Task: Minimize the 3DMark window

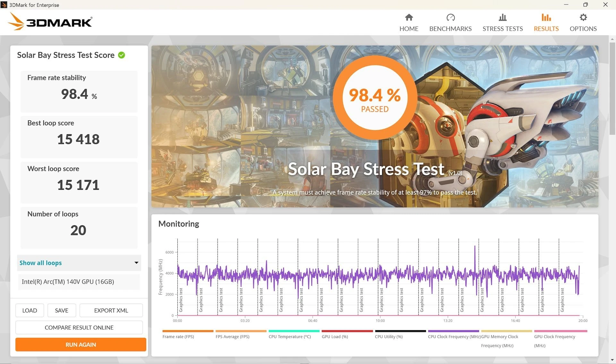Action: click(566, 4)
